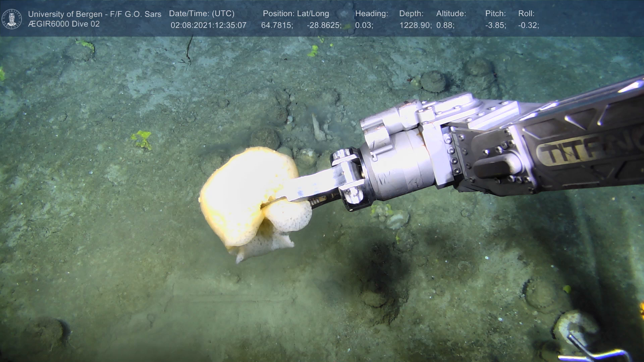Click the altitude value 0.88
644x362 pixels.
[x=445, y=25]
